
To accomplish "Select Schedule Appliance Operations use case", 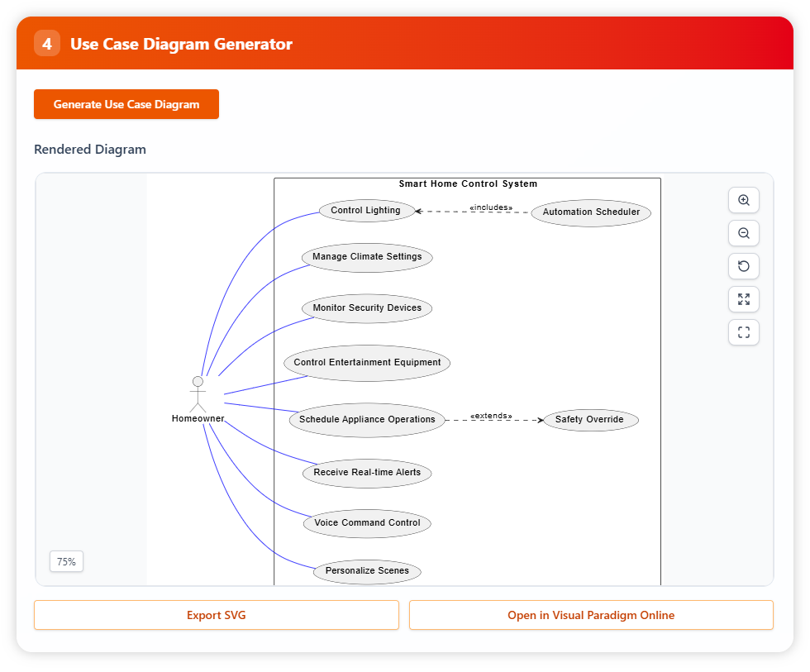I will tap(367, 420).
